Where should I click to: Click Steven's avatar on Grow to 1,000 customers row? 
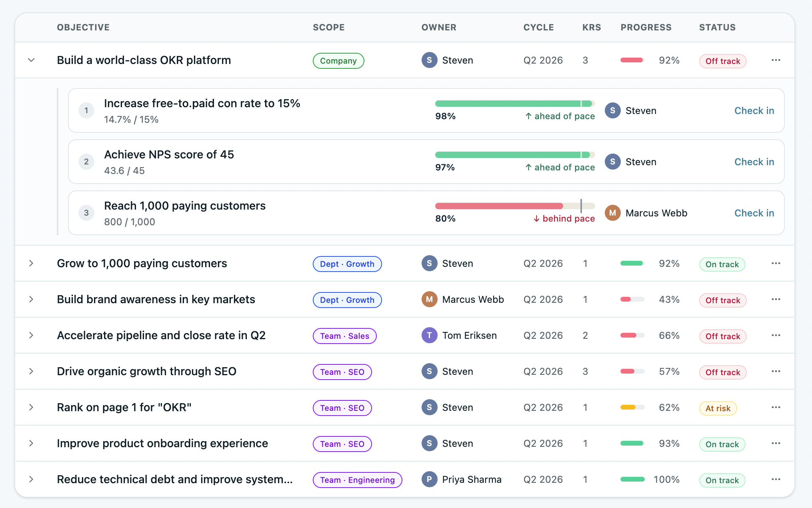(x=429, y=264)
